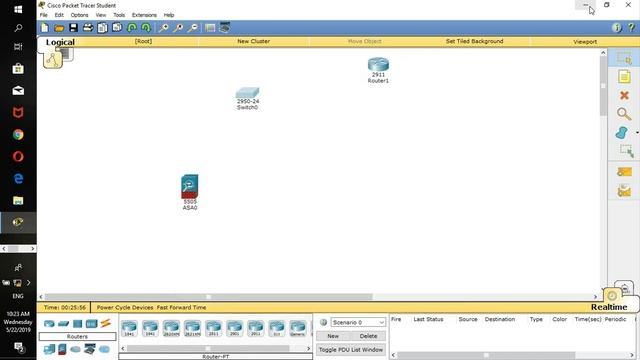
Task: Pick the 2620XM router model
Action: (x=171, y=328)
